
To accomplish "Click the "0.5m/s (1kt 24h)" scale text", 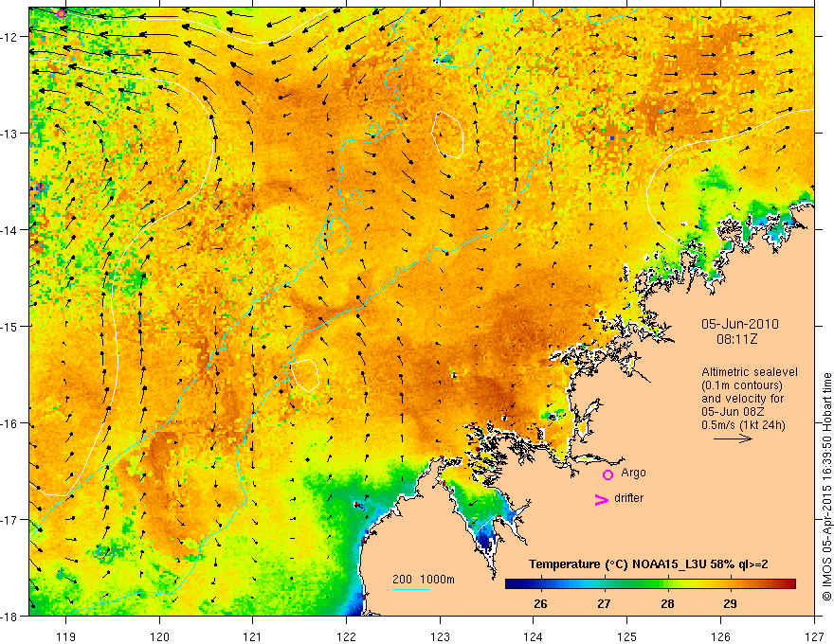I will 744,425.
